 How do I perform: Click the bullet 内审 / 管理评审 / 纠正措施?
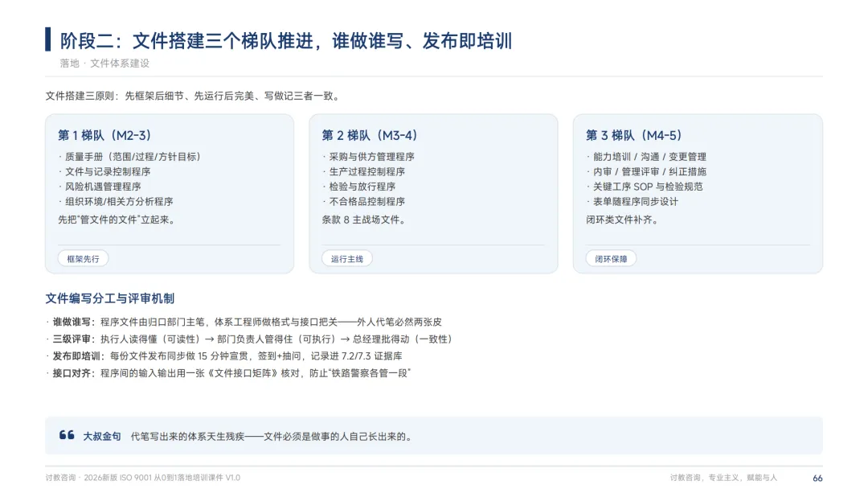tap(646, 171)
